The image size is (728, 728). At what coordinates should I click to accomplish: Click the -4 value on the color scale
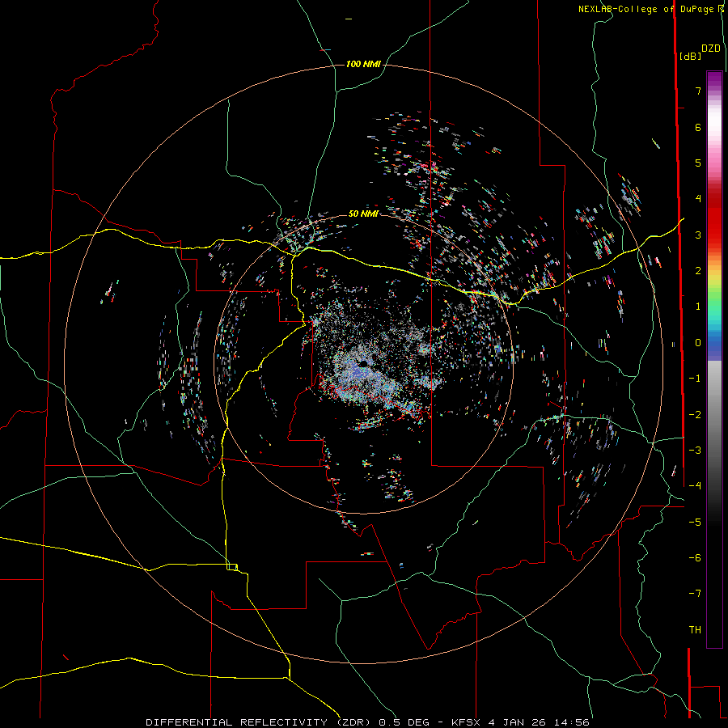pyautogui.click(x=695, y=486)
